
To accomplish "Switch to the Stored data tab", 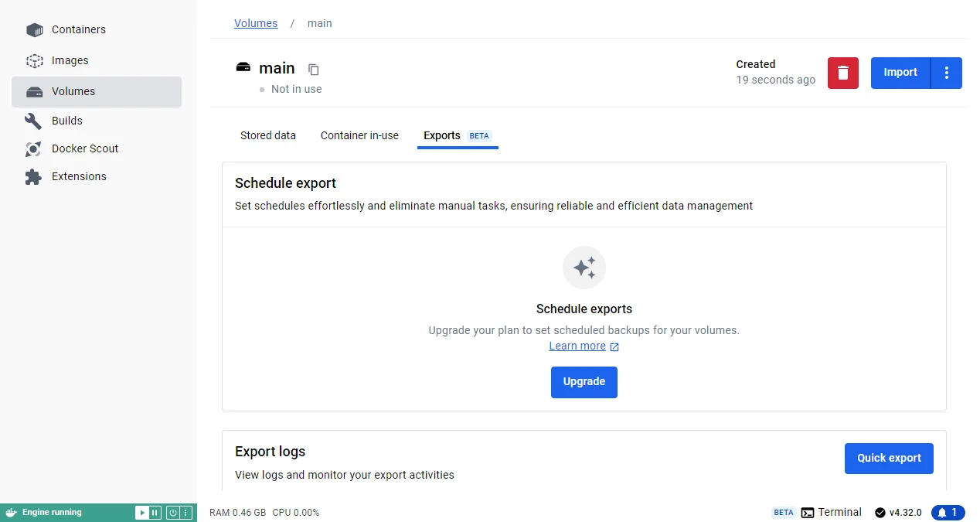I will tap(267, 135).
